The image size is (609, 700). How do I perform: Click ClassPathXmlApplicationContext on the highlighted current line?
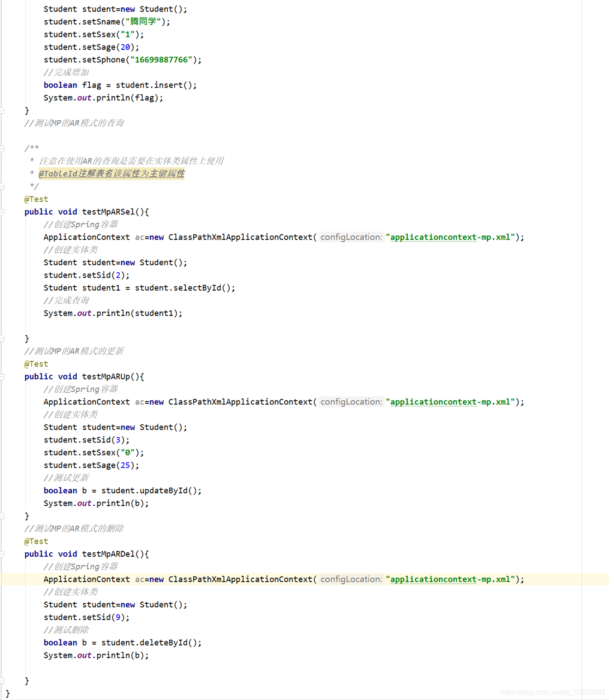[x=240, y=579]
